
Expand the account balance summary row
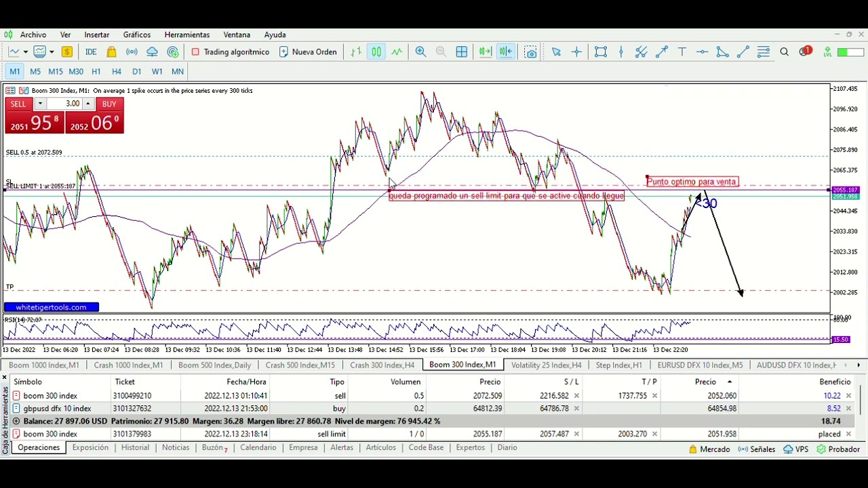pos(16,421)
